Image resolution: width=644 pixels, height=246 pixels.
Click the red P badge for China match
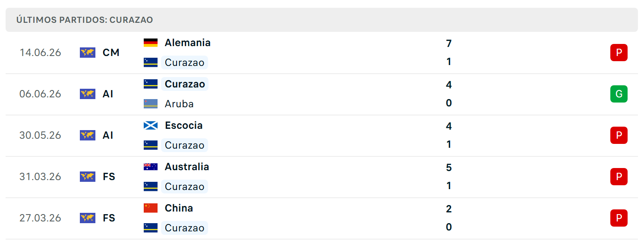coord(619,218)
